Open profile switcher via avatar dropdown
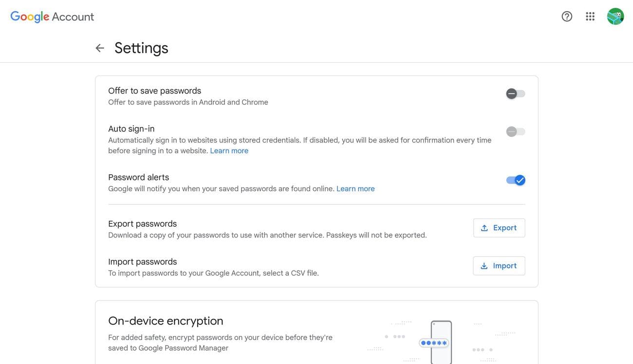This screenshot has width=633, height=364. pos(615,16)
